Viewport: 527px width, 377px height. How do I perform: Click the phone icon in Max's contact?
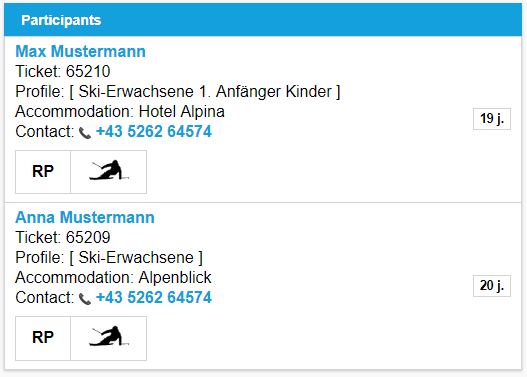pos(85,133)
